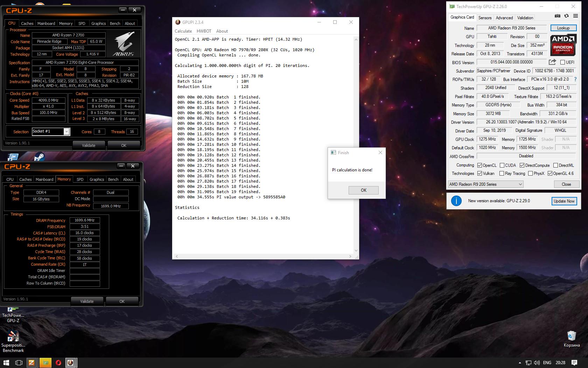The height and width of the screenshot is (368, 588).
Task: Open the Graphics tab in bottom CPU-Z window
Action: point(97,179)
